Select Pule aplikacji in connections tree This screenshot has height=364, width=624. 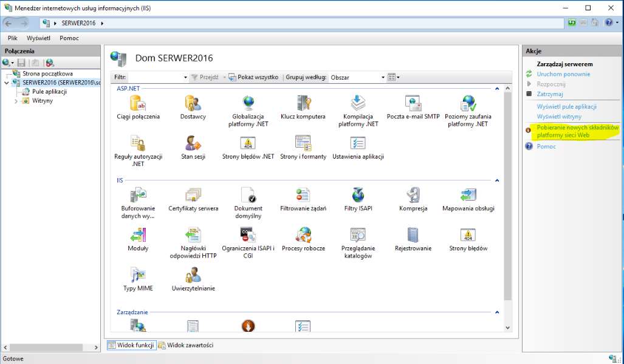pyautogui.click(x=49, y=92)
